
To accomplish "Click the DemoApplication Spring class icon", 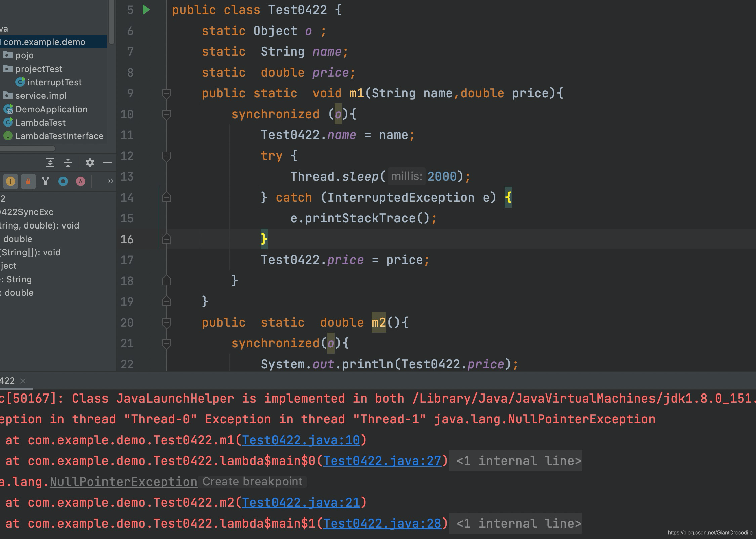I will pyautogui.click(x=8, y=109).
